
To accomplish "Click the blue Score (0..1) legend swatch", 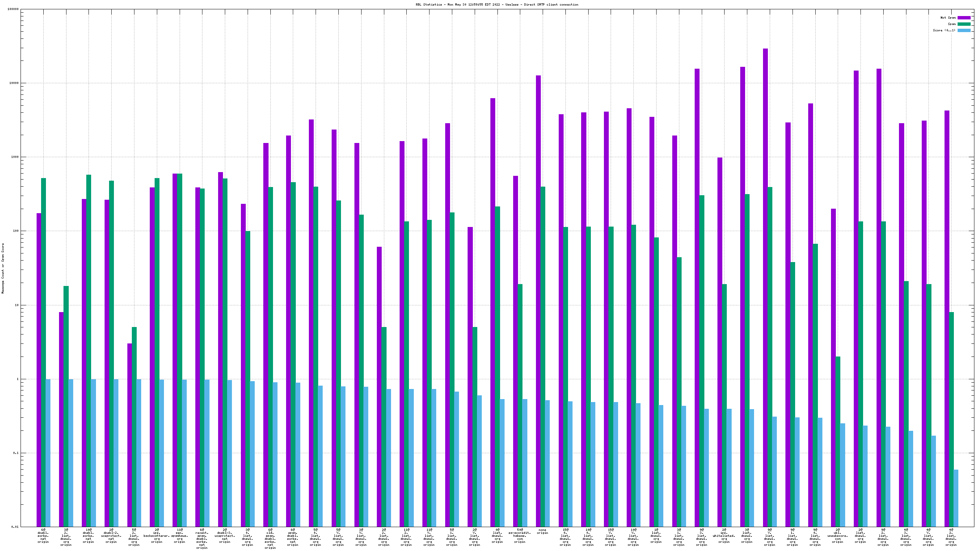I will [x=964, y=30].
